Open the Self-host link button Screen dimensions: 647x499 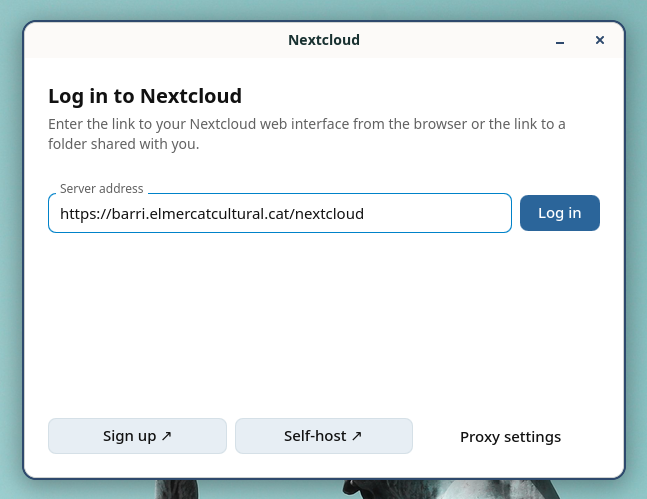pos(324,436)
